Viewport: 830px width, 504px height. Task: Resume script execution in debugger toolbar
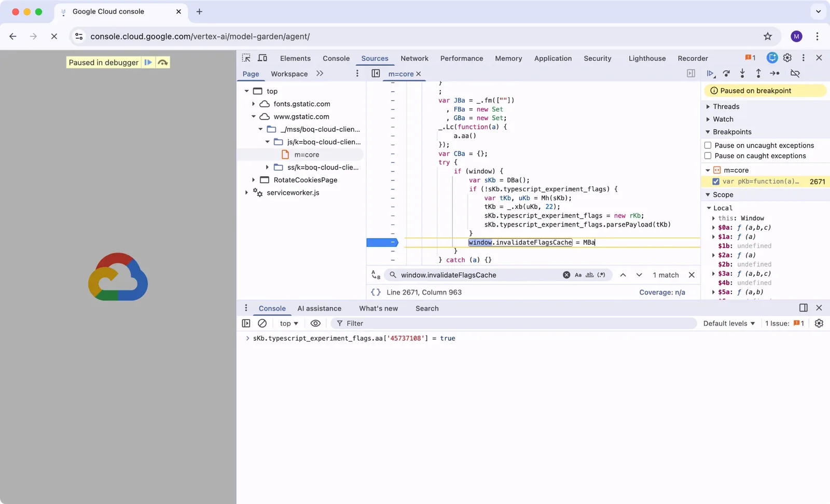[x=710, y=74]
